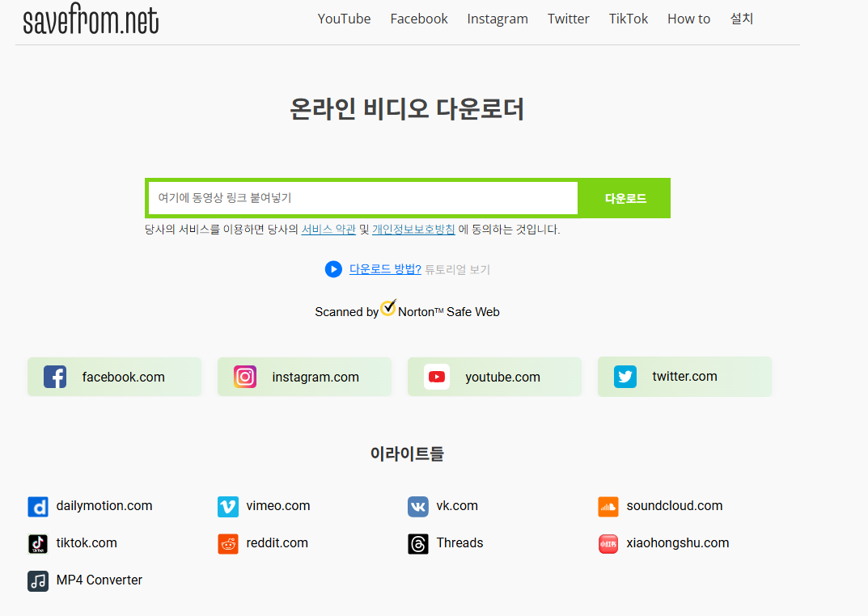
Task: Open the Instagram menu item
Action: coord(498,19)
